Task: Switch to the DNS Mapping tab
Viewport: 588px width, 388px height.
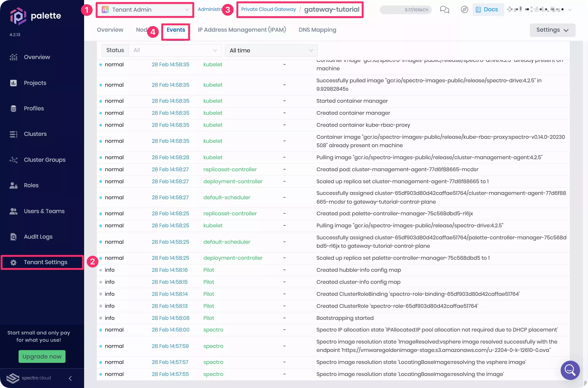Action: coord(317,30)
